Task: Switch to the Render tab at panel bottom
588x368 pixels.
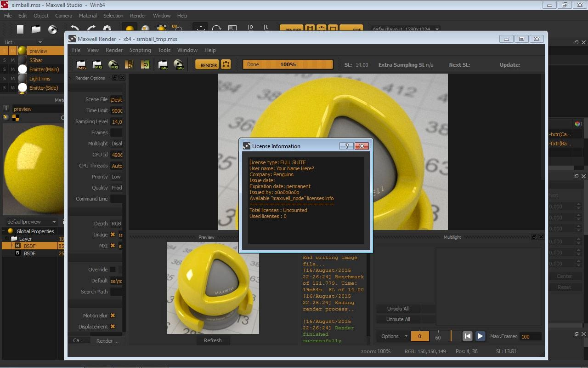Action: 107,341
